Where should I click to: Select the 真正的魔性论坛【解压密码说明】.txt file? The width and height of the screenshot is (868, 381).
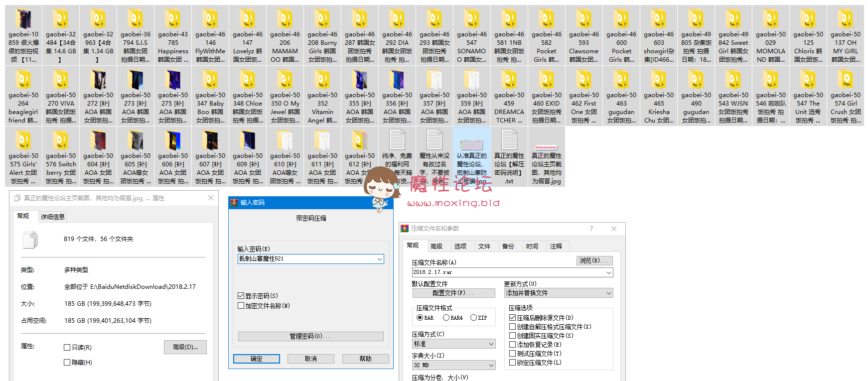pos(509,157)
